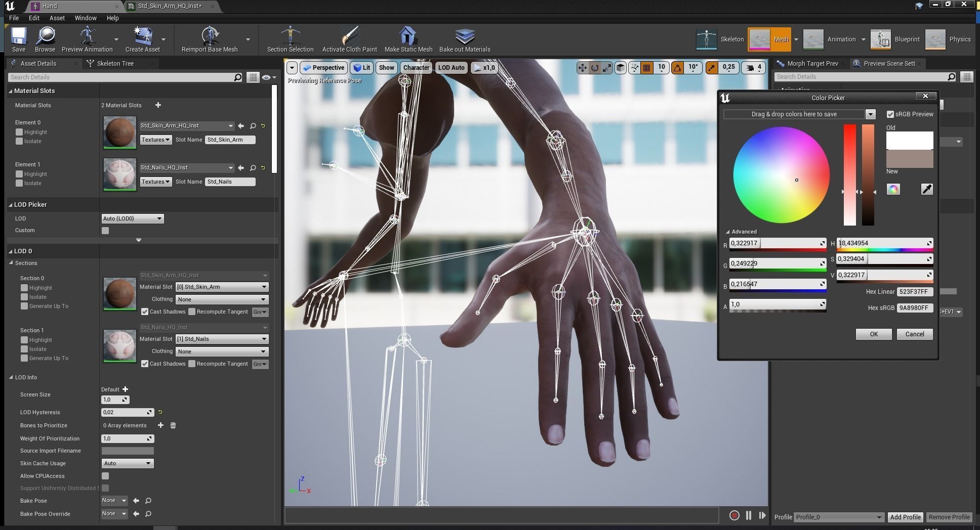The width and height of the screenshot is (980, 530).
Task: Disable Cast Shadows on Section 0
Action: click(145, 312)
